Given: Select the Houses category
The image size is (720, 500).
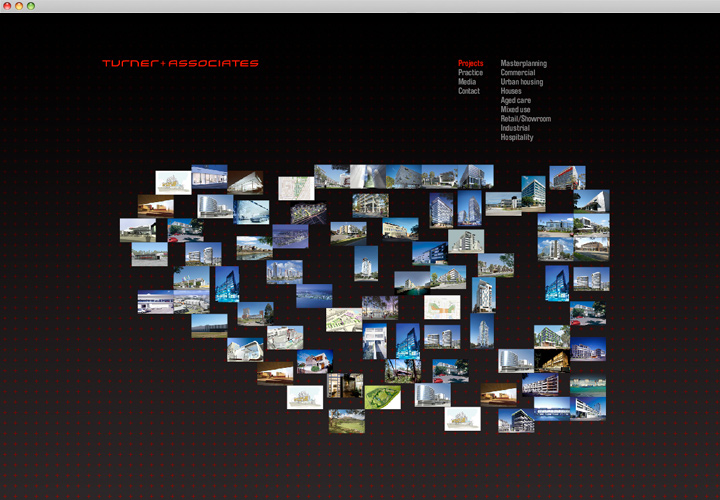Looking at the screenshot, I should click(x=511, y=91).
